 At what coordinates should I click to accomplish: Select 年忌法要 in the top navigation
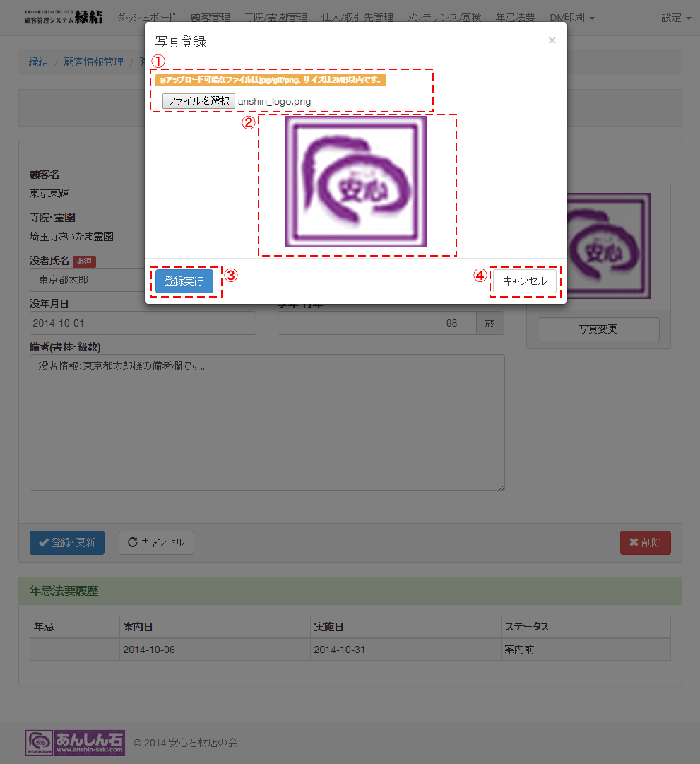516,18
